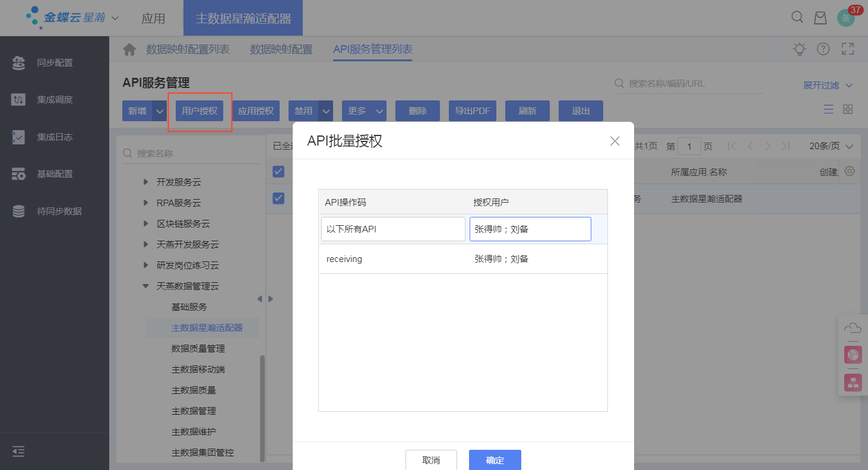Click the cloud icon on right edge

tap(853, 328)
